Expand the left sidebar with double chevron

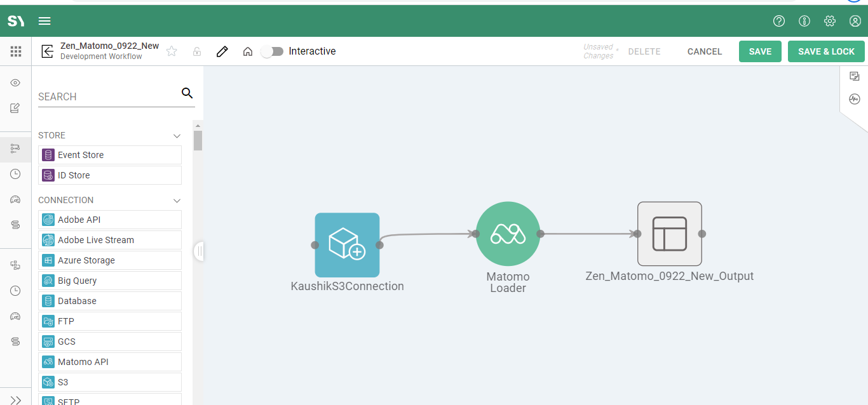pos(16,399)
